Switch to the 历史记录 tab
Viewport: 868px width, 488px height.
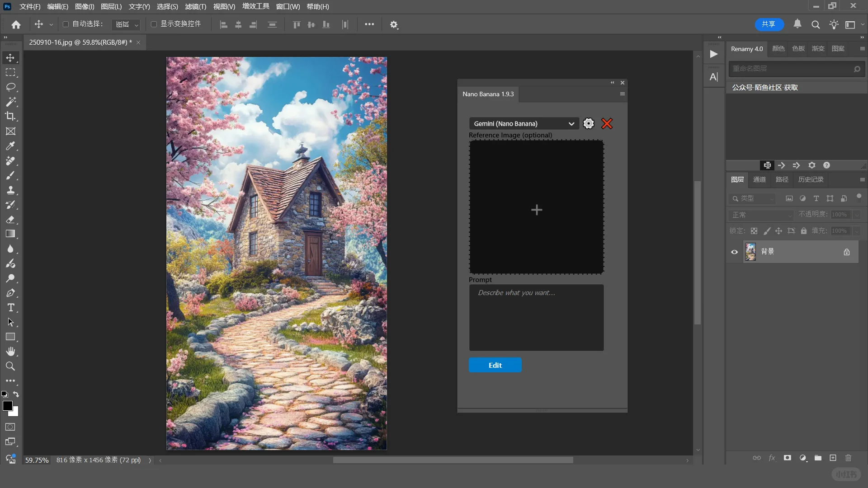pos(810,179)
